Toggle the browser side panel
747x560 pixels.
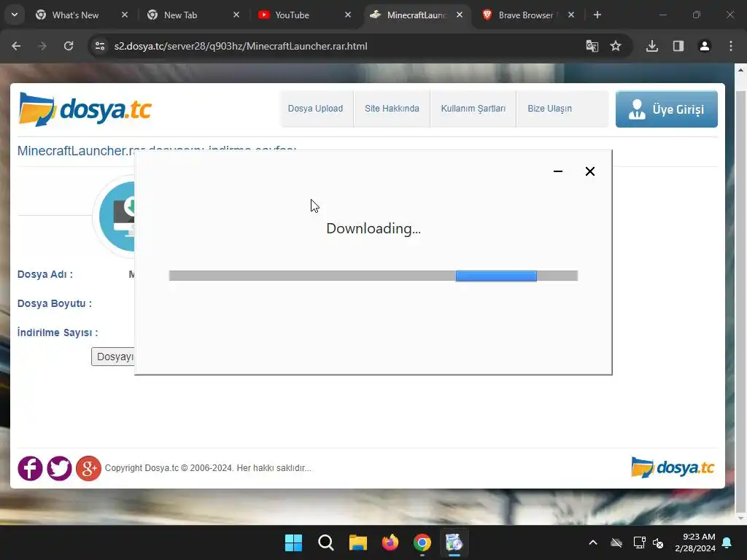[x=678, y=46]
